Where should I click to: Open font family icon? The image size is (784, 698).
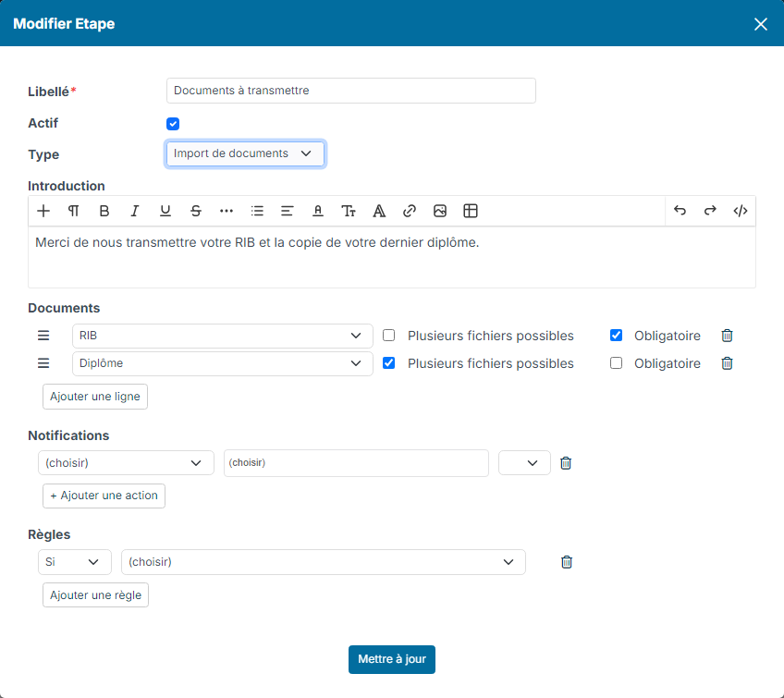point(379,211)
